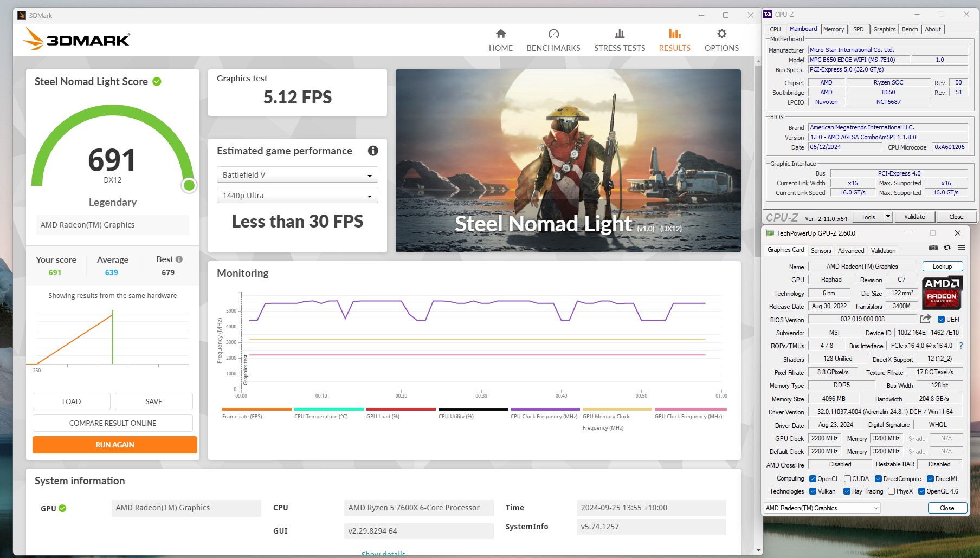Click GPU-Z screenshot camera icon

tap(933, 248)
